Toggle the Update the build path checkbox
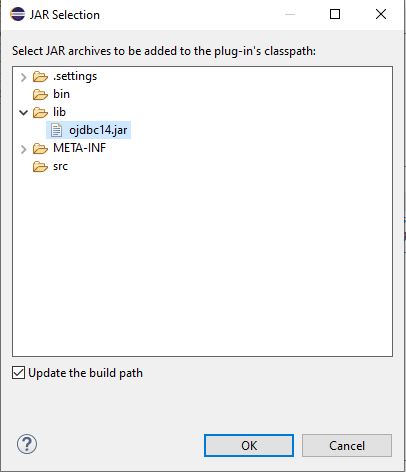This screenshot has height=472, width=406. pyautogui.click(x=18, y=373)
